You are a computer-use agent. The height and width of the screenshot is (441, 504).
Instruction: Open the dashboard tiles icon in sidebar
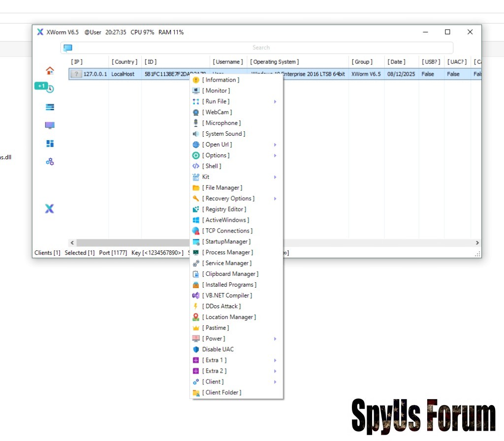[50, 144]
